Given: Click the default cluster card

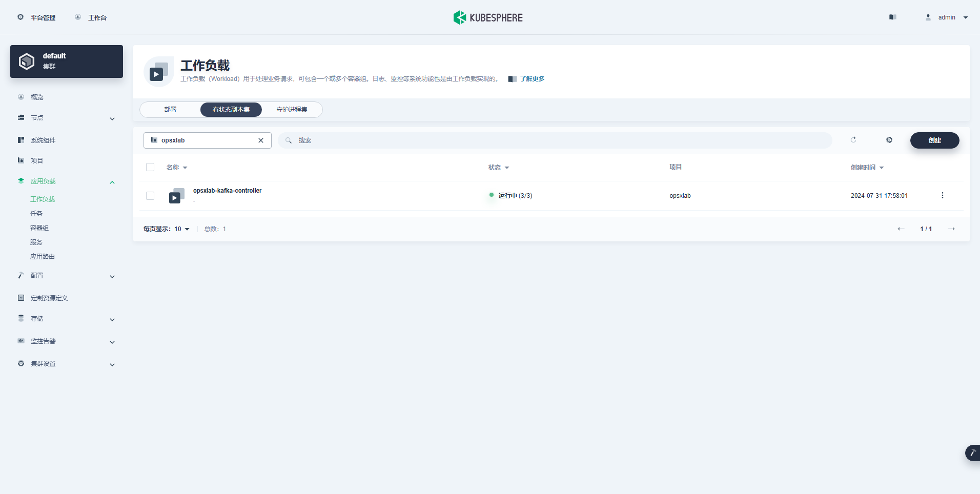Looking at the screenshot, I should coord(67,61).
